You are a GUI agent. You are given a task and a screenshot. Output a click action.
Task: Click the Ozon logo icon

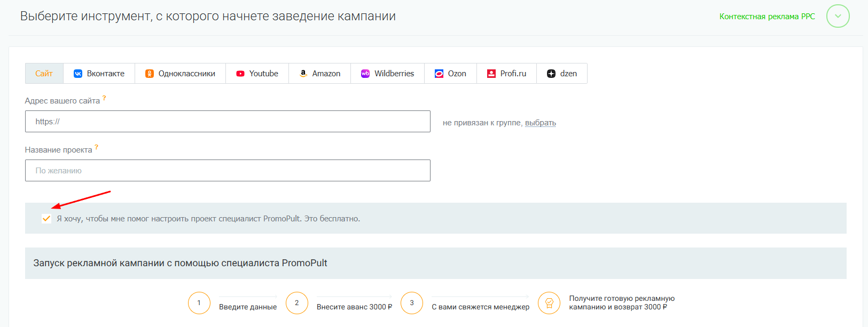point(439,74)
